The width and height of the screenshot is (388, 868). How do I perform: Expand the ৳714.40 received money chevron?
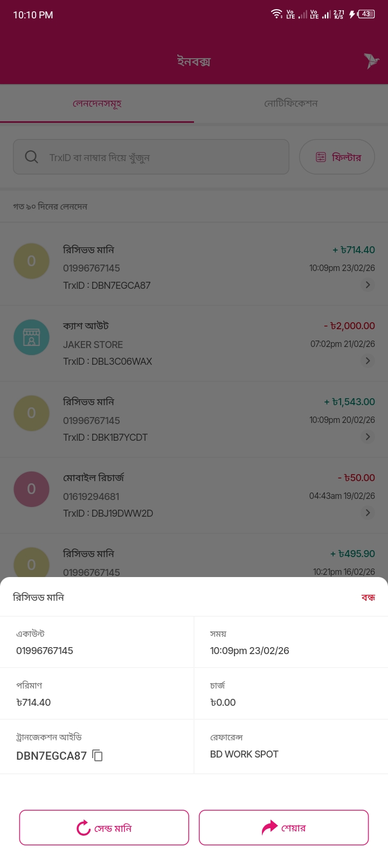point(368,285)
